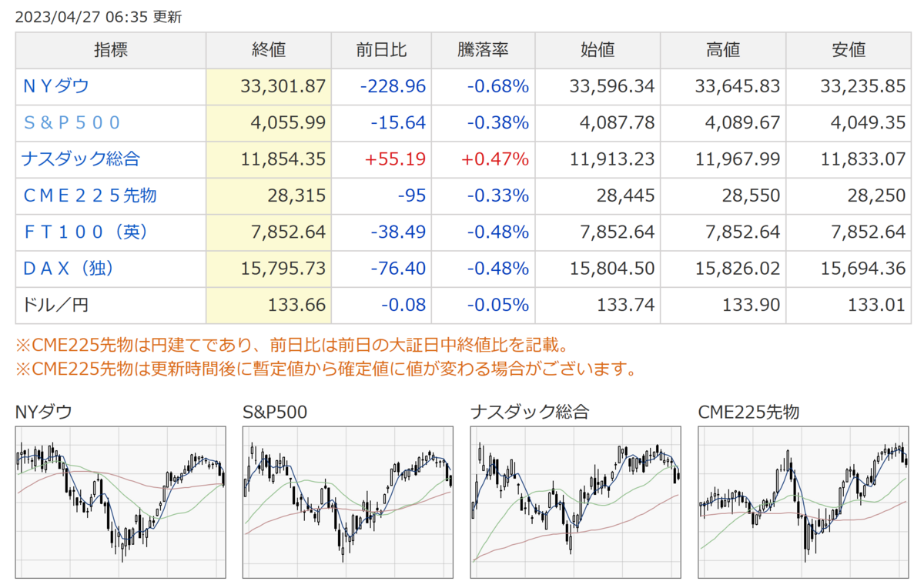924x588 pixels.
Task: Click the ナスダック総合 chart thumbnail
Action: (x=575, y=503)
